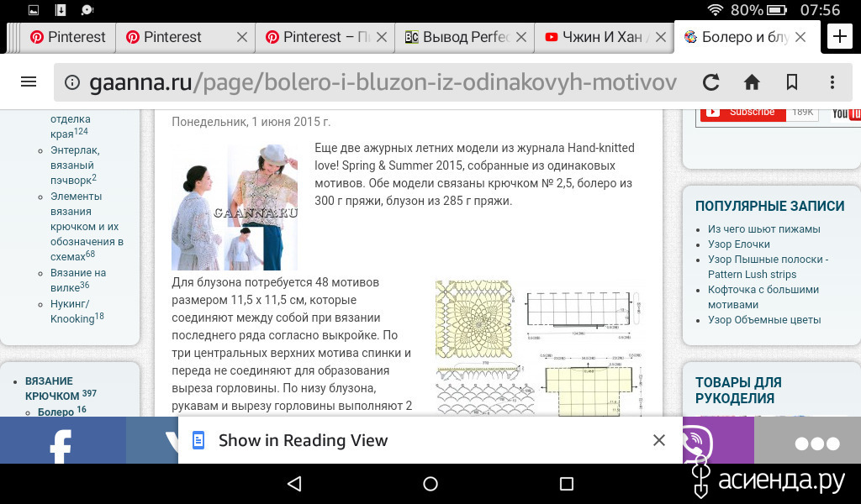The image size is (861, 504).
Task: Tap the battery indicator icon
Action: point(776,10)
